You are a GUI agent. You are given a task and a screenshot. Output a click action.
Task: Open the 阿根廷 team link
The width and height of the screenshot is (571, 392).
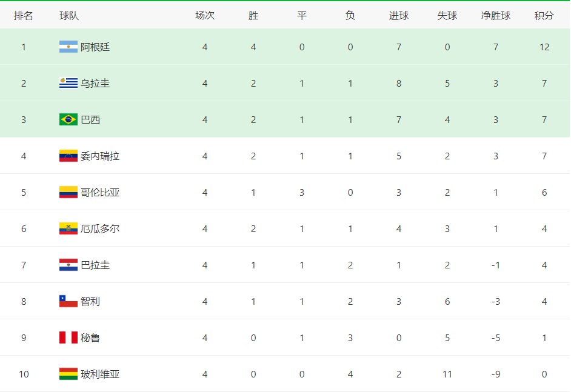coord(95,47)
